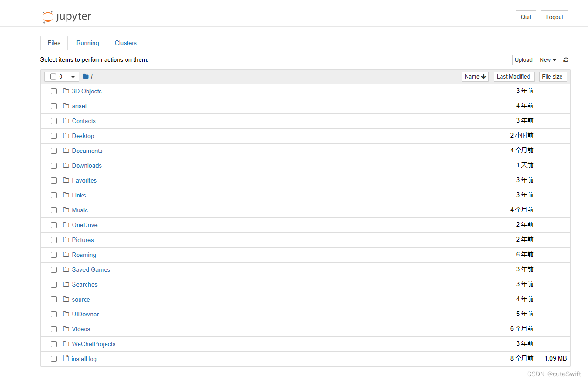Click the folder icon beside Favorites

[66, 180]
